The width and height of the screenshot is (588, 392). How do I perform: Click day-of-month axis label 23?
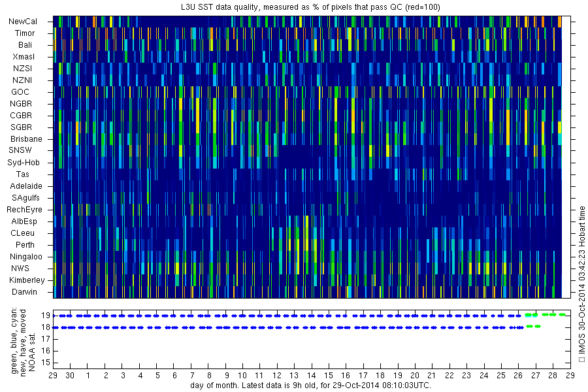[466, 376]
